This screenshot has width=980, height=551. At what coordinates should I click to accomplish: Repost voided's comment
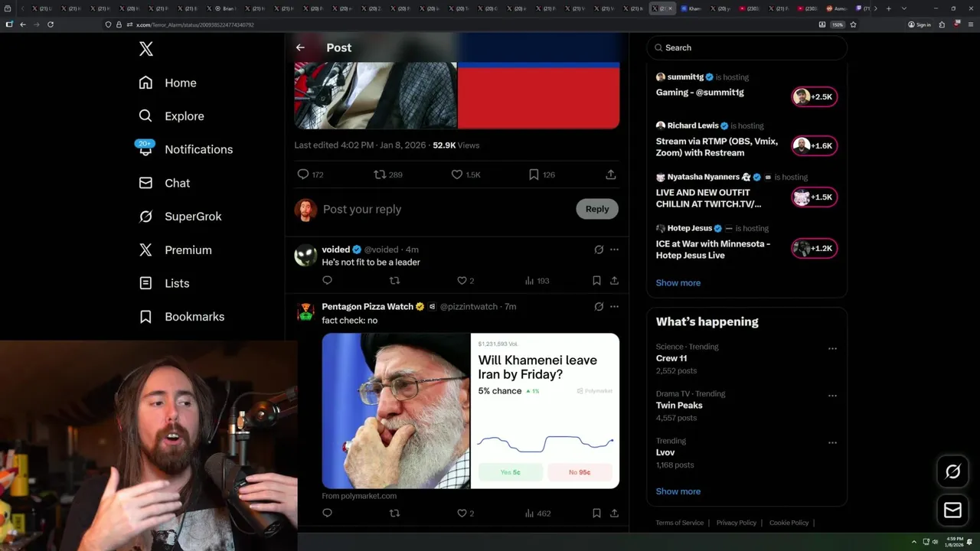[394, 281]
